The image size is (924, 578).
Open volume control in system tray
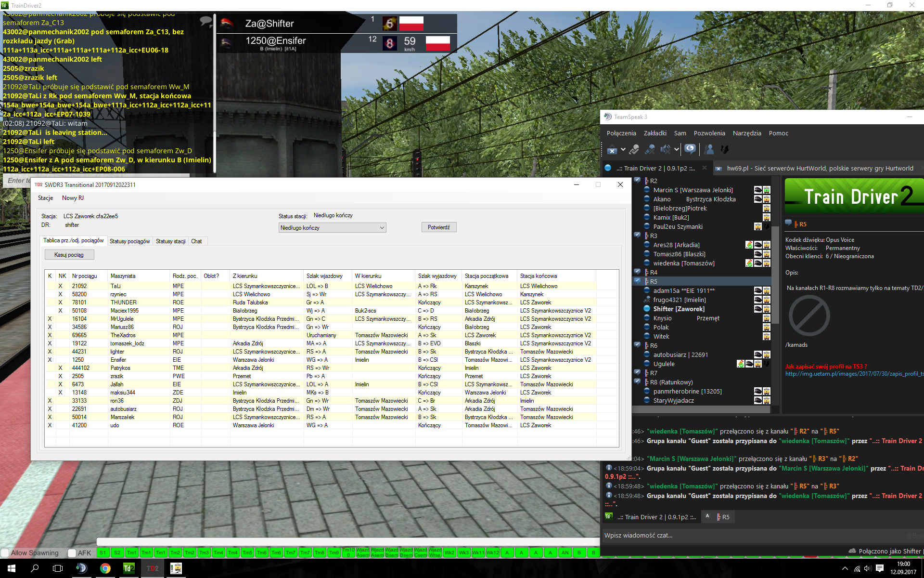click(868, 568)
